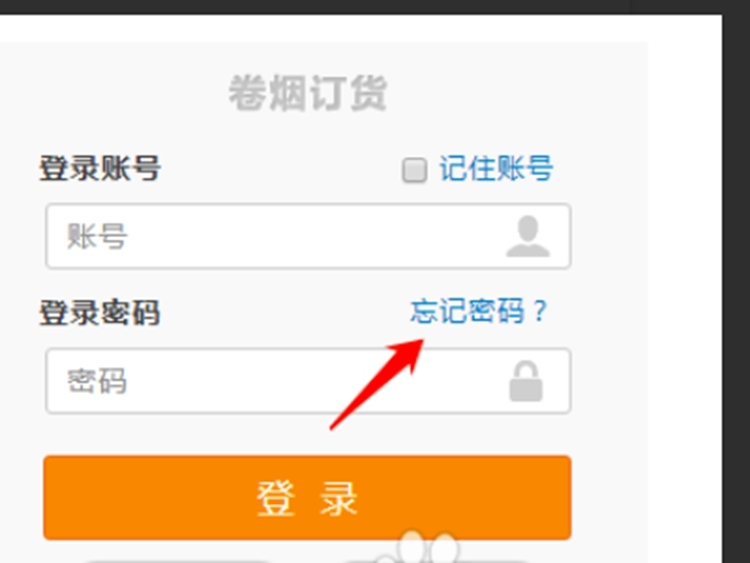The width and height of the screenshot is (750, 563).
Task: Click the question mark after 忘记密码
Action: [x=540, y=311]
